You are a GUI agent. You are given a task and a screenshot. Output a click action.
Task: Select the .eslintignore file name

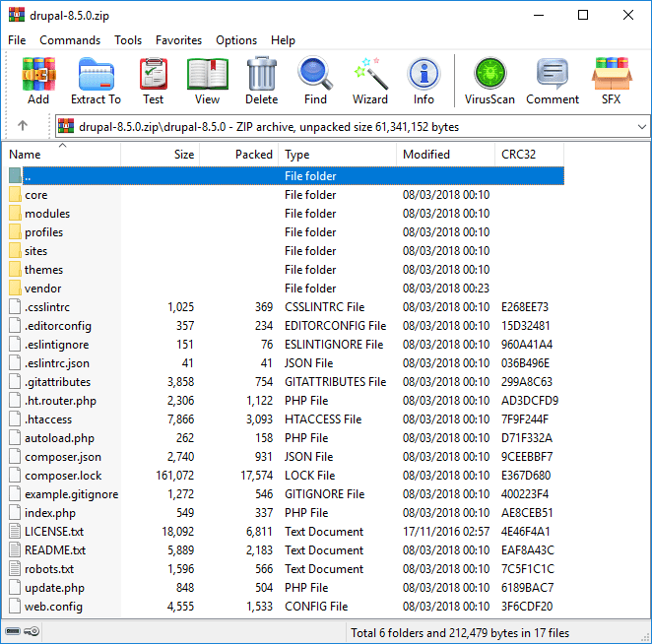(56, 345)
